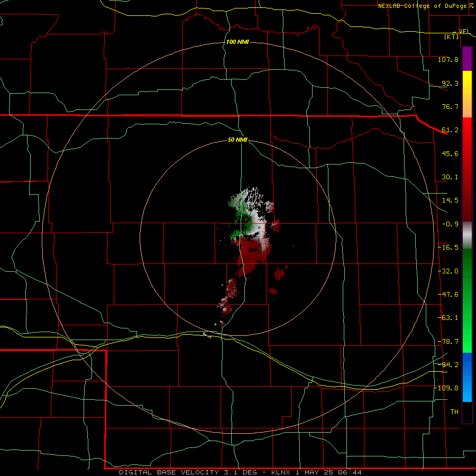476x476 pixels.
Task: Click the -32.0 velocity scale value
Action: 448,271
